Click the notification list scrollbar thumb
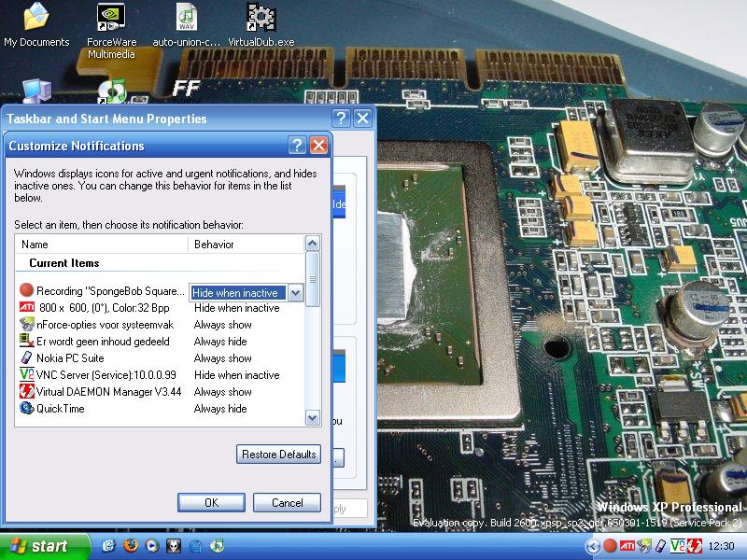This screenshot has height=560, width=747. tap(312, 279)
